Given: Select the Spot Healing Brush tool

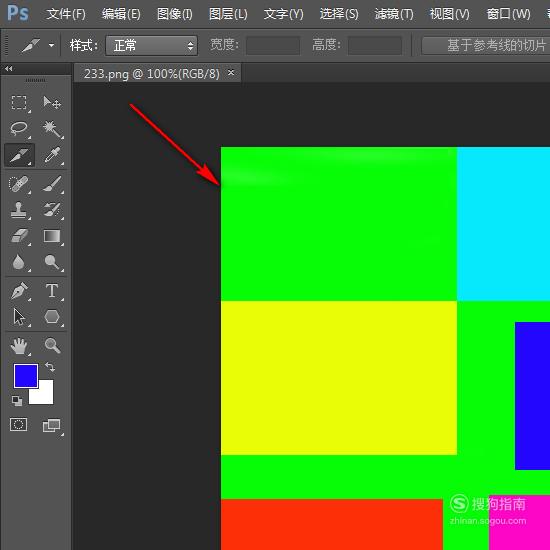Looking at the screenshot, I should (x=19, y=183).
